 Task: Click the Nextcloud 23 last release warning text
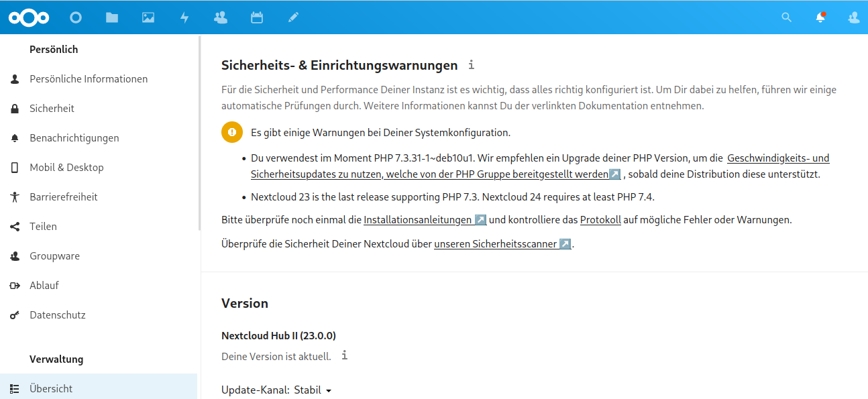(x=452, y=197)
